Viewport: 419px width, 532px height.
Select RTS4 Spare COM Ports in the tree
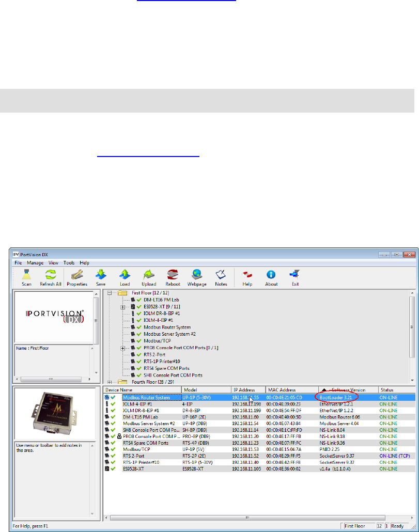tap(166, 368)
